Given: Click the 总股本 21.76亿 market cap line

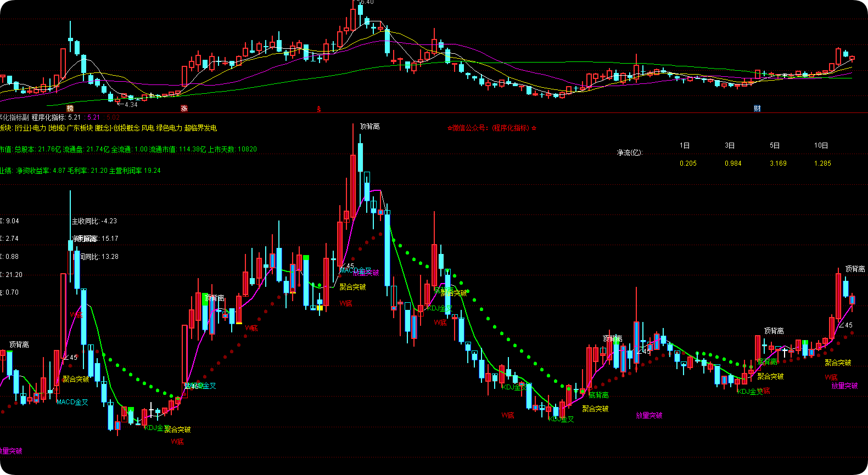Looking at the screenshot, I should (x=128, y=149).
